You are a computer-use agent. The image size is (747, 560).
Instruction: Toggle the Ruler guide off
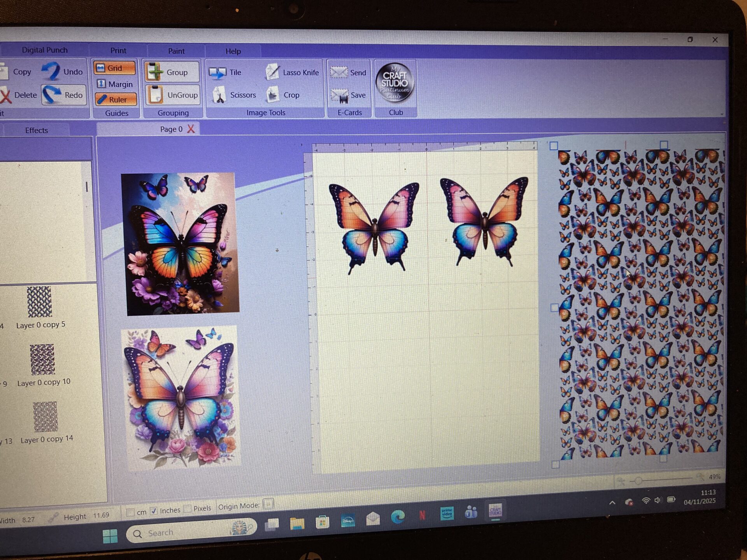[116, 100]
